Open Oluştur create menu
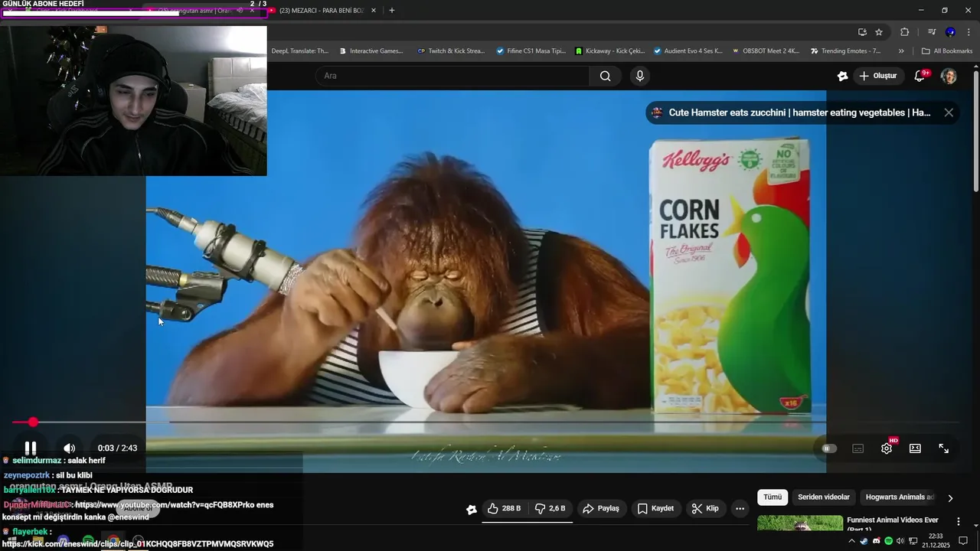Viewport: 980px width, 551px height. [877, 76]
